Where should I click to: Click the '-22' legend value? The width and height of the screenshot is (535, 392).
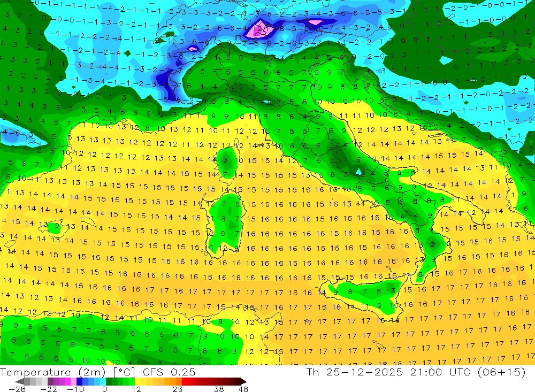tap(49, 389)
